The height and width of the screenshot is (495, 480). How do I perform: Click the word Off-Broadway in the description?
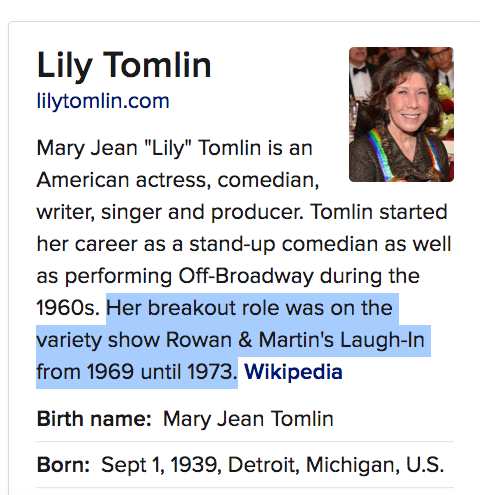(x=246, y=276)
